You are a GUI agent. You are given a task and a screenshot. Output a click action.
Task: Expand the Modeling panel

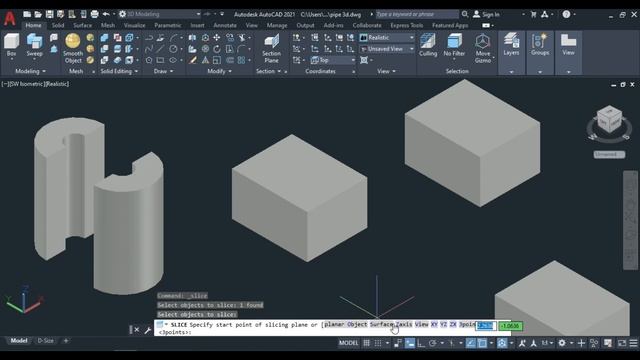coord(30,71)
